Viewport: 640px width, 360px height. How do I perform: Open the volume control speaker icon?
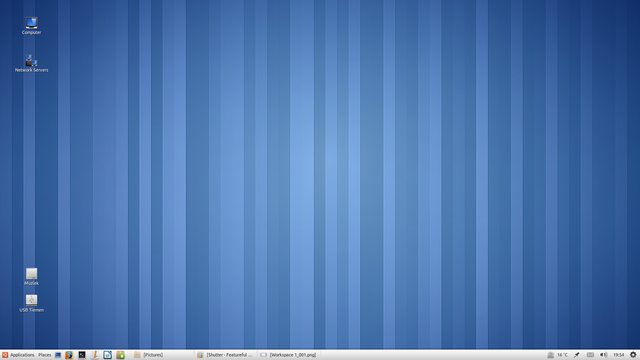pos(604,355)
